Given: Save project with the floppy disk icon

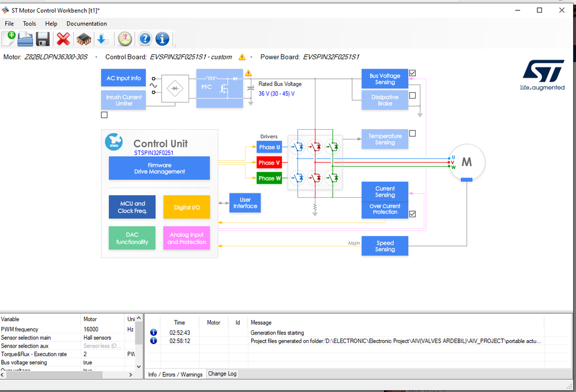Looking at the screenshot, I should [x=43, y=39].
